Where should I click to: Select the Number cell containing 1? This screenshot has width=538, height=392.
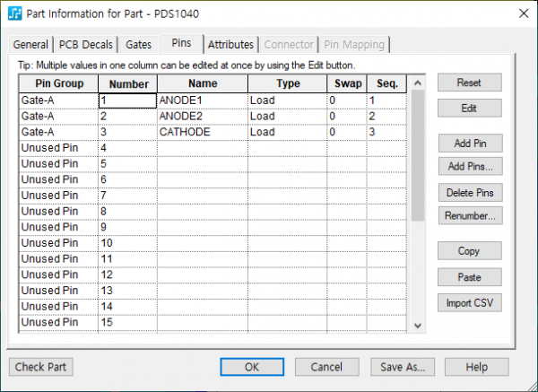126,100
